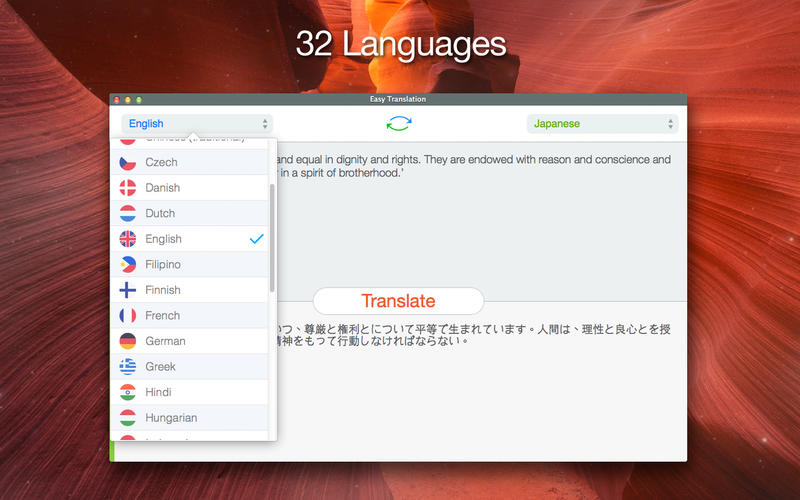Image resolution: width=800 pixels, height=500 pixels.
Task: Click the Philippines flag icon
Action: tap(128, 264)
